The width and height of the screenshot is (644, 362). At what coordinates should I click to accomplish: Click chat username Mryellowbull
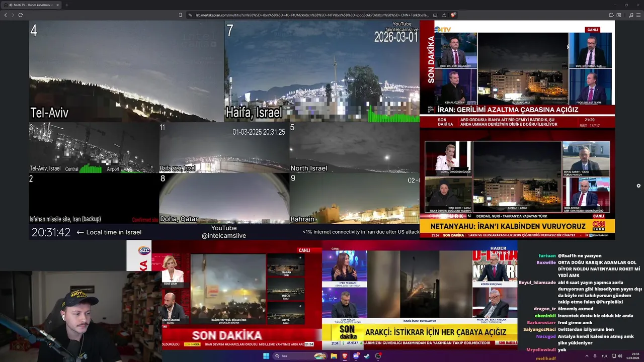click(x=541, y=349)
